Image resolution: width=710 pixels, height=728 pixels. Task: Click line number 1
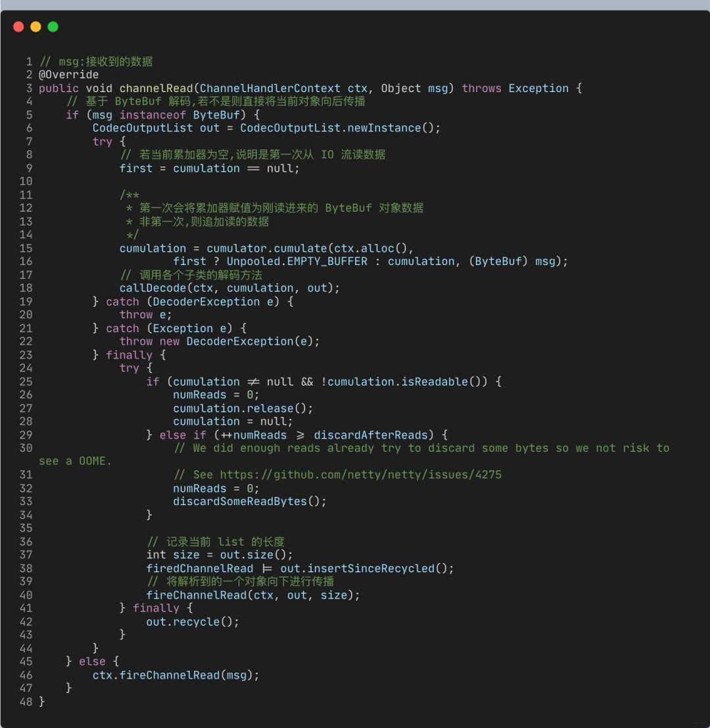(29, 62)
